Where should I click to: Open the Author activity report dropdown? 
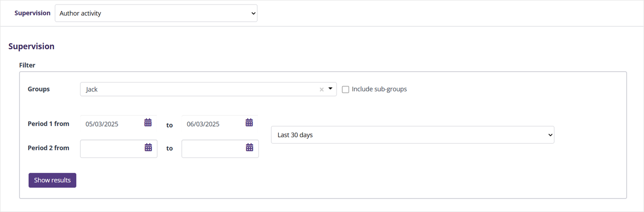(x=156, y=14)
